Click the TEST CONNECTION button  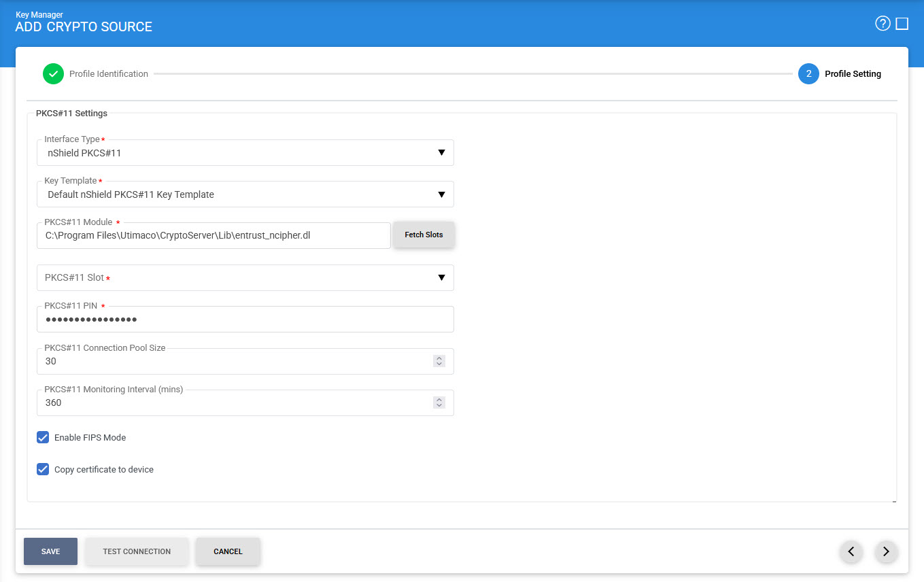tap(137, 551)
